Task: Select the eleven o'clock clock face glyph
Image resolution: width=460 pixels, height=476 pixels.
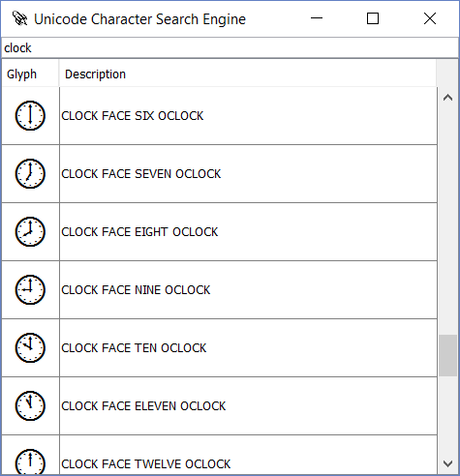Action: (30, 406)
